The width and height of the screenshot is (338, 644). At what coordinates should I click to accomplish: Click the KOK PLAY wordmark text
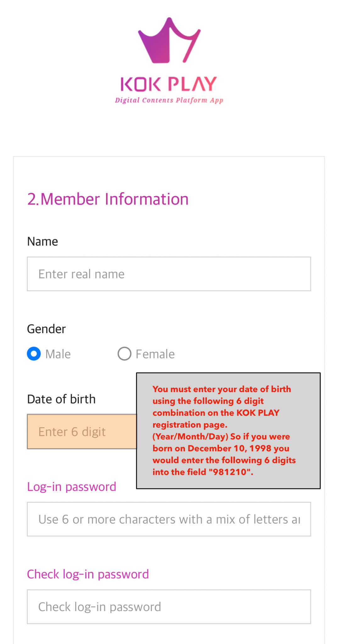(x=169, y=84)
